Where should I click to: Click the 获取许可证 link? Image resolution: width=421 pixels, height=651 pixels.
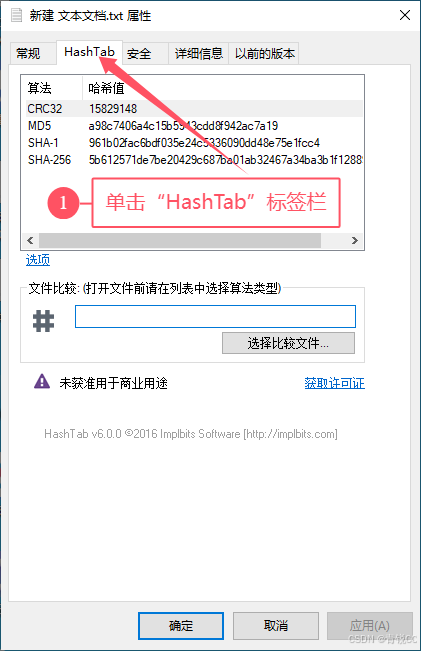tap(335, 383)
